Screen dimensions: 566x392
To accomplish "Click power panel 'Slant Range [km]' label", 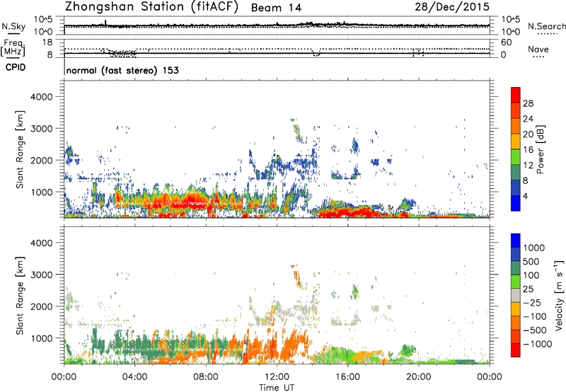I will pyautogui.click(x=20, y=149).
